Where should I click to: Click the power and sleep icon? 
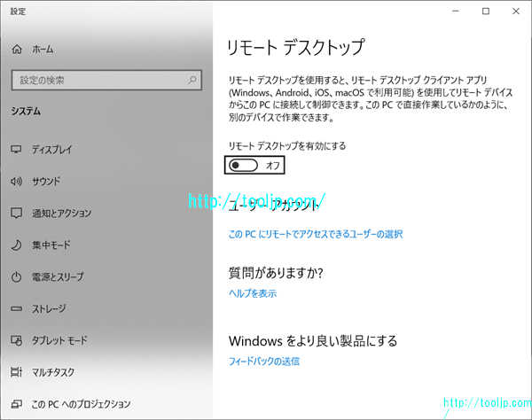click(x=16, y=277)
